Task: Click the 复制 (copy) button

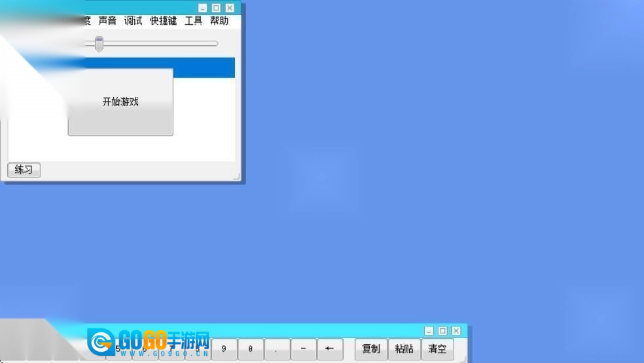Action: [x=371, y=349]
